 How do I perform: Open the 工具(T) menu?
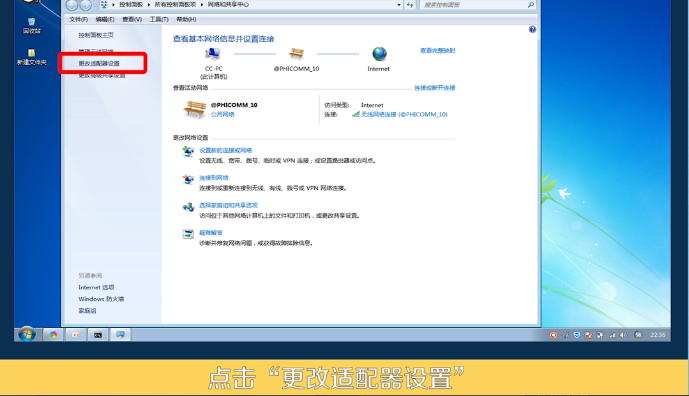[159, 19]
